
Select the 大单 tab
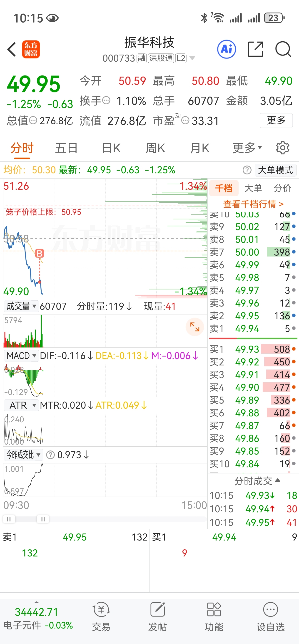tap(253, 188)
